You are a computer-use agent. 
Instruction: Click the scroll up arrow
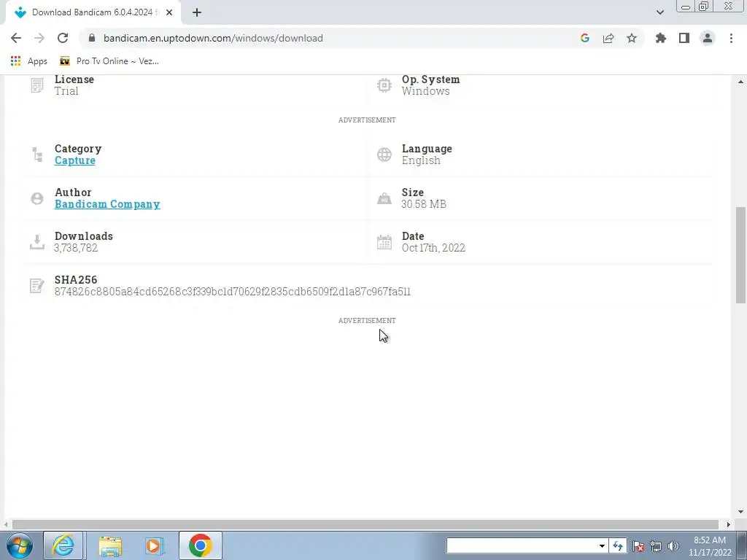740,82
